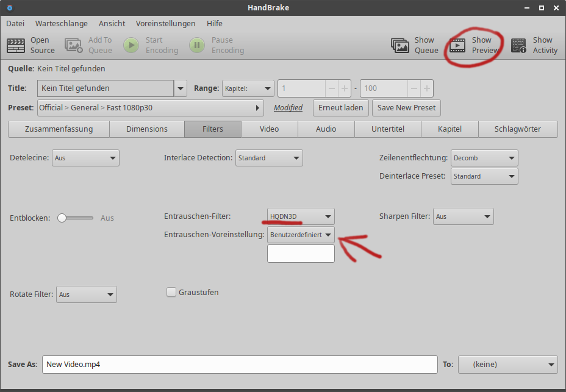Switch to the Zusammenfassung tab
The width and height of the screenshot is (566, 392).
click(x=59, y=129)
